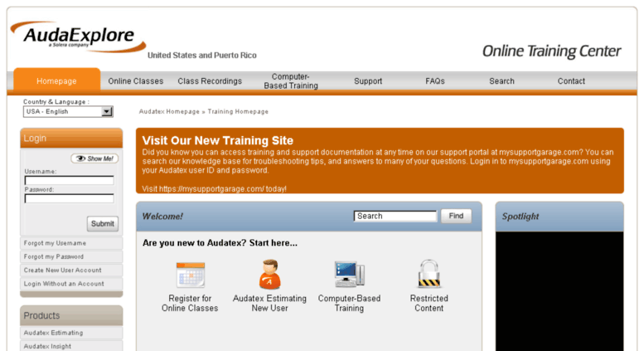The image size is (644, 351).
Task: Visit the https://mysupportgarage.com/ link
Action: (211, 188)
